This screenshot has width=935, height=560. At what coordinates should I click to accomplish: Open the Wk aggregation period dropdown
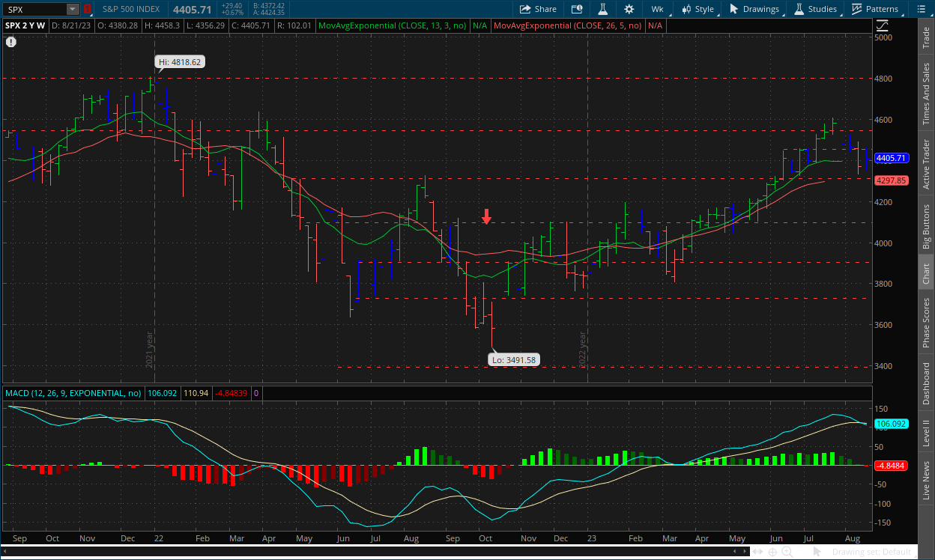(657, 9)
